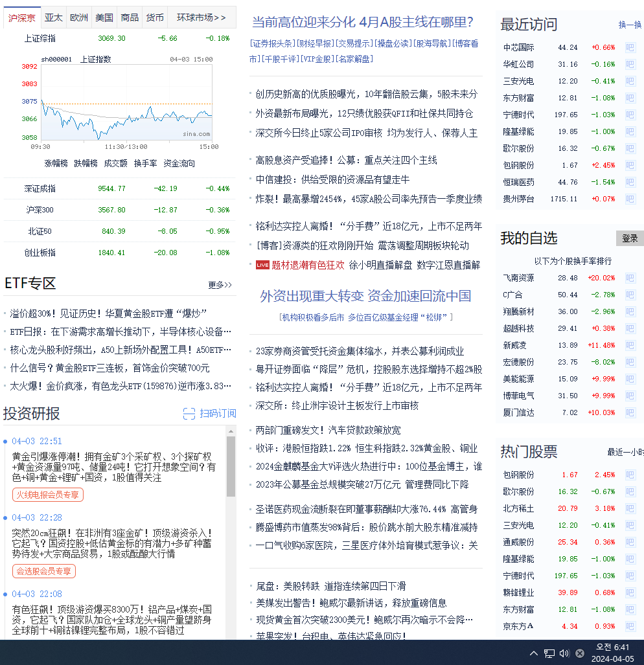Image resolution: width=644 pixels, height=665 pixels.
Task: Open news 两部门重磅发文!汽车贷款政策放宽
Action: click(328, 431)
